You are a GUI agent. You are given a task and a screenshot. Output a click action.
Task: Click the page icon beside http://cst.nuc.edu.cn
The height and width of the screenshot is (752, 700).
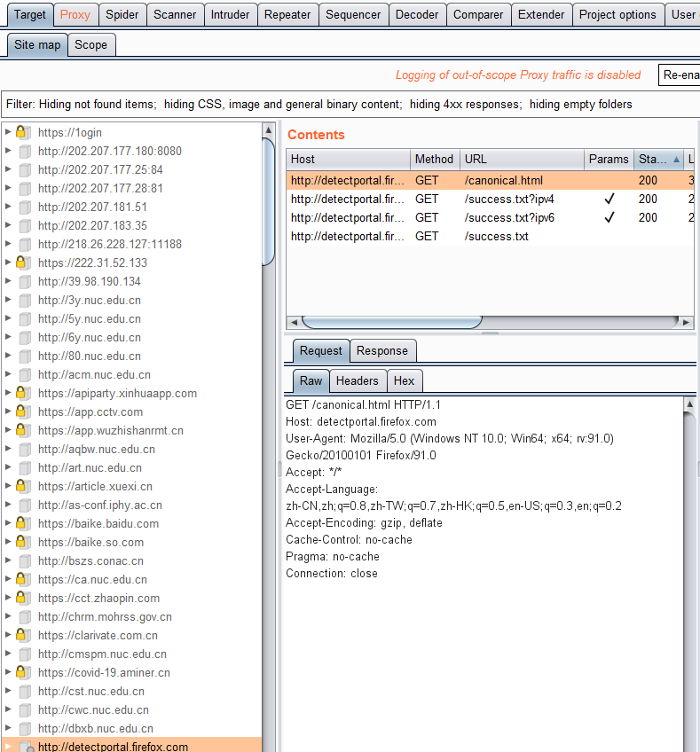25,691
